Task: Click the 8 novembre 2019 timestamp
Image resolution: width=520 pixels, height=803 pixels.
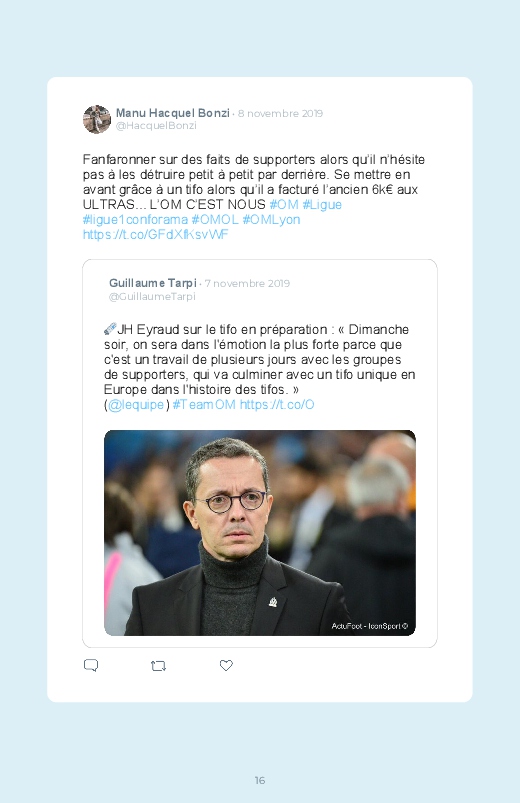Action: pyautogui.click(x=280, y=114)
